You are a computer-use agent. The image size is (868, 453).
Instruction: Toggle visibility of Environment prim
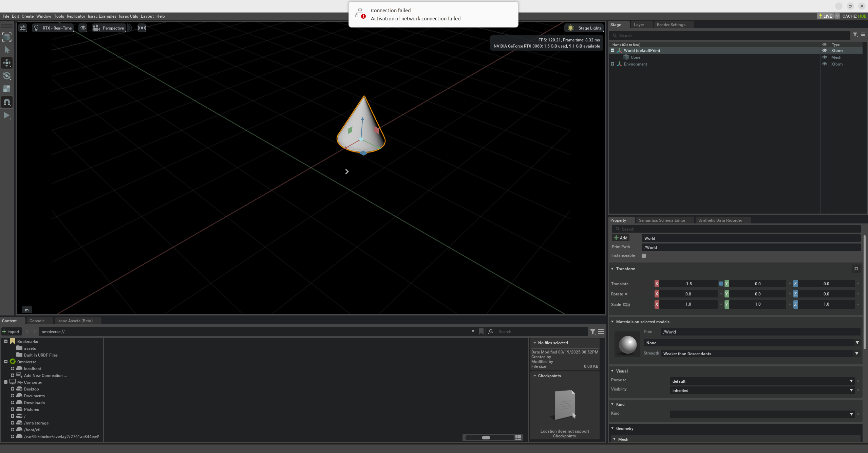tap(824, 64)
